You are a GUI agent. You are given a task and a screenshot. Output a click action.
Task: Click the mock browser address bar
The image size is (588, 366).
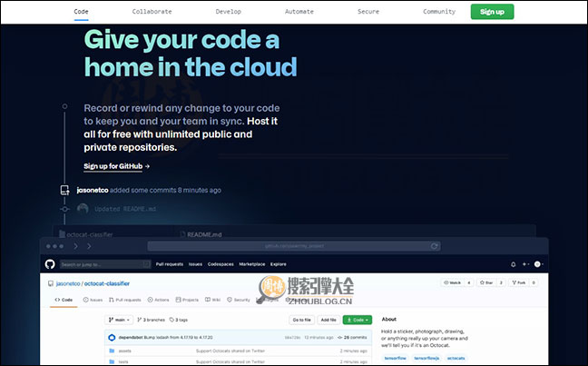tap(294, 246)
